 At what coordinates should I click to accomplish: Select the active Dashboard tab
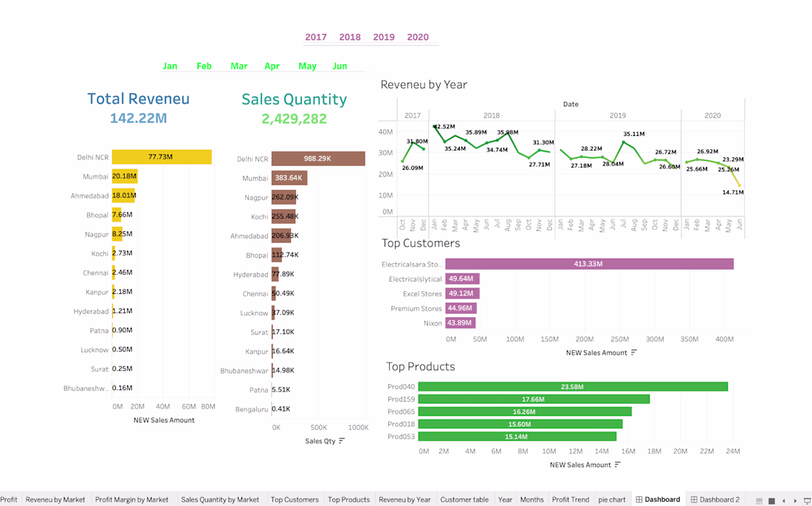point(658,500)
